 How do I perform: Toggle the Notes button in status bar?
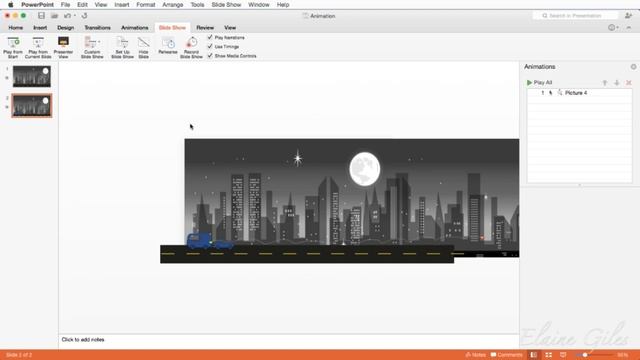pos(476,355)
